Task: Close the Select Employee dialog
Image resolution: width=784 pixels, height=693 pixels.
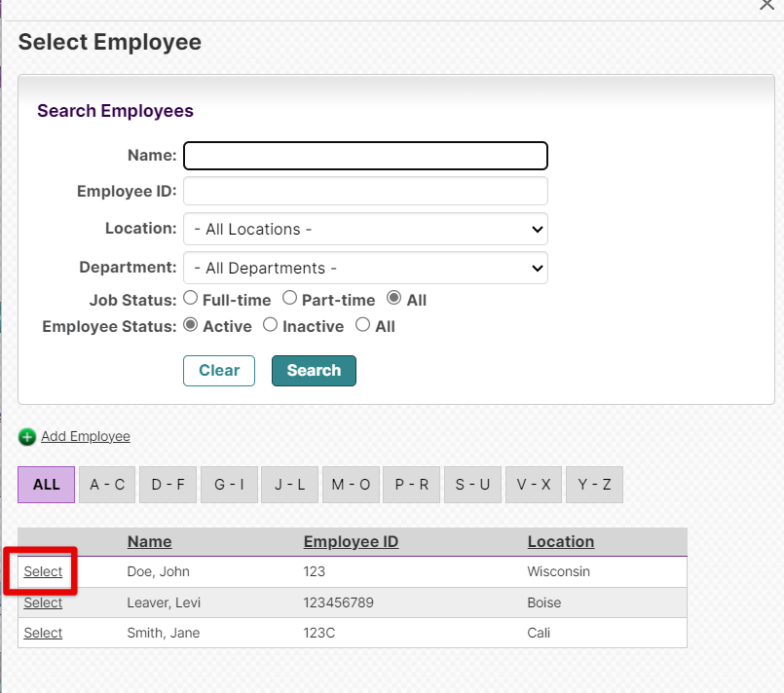Action: point(766,5)
